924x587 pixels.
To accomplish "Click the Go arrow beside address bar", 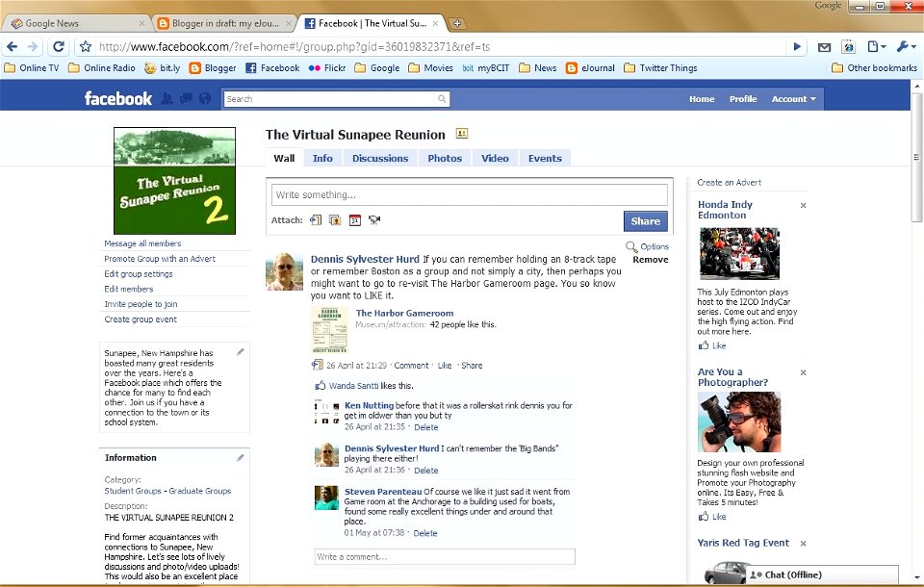I will coord(797,46).
